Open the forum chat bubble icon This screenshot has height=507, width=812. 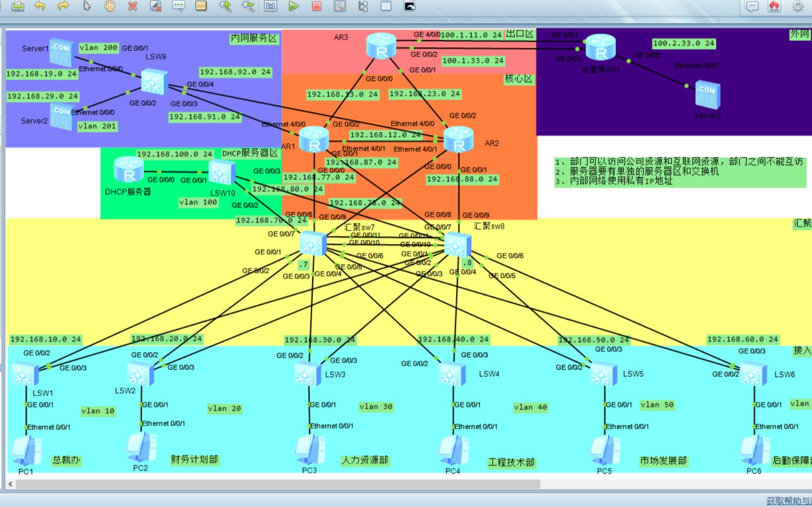tap(752, 6)
